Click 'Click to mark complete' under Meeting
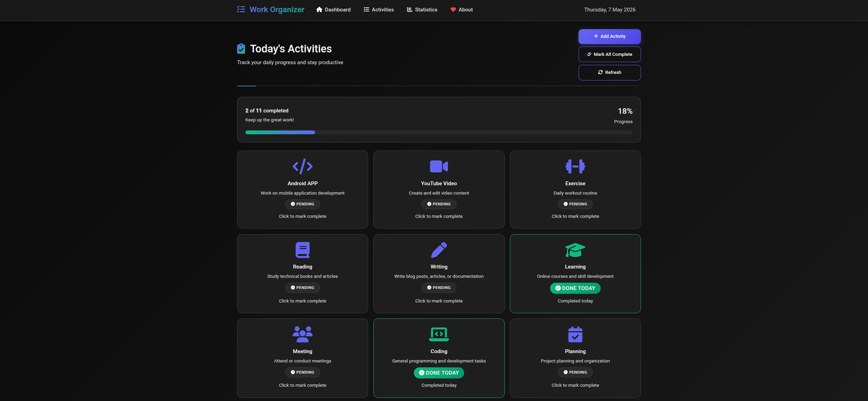 point(302,385)
